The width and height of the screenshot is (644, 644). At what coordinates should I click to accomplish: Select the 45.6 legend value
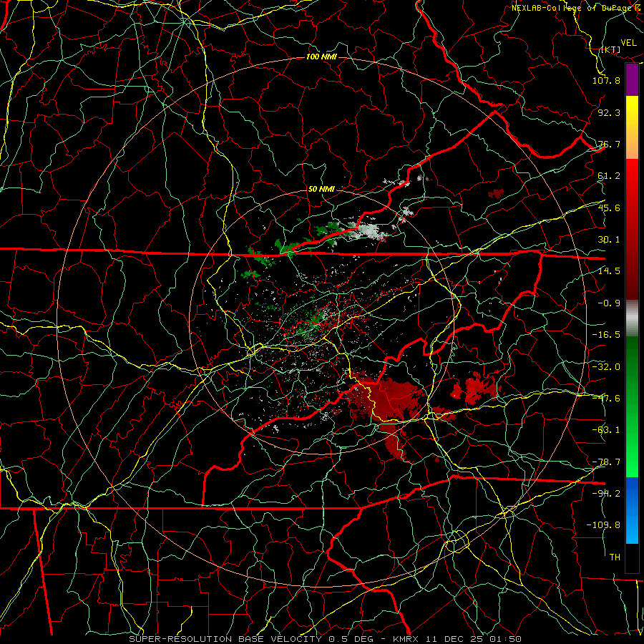pyautogui.click(x=609, y=208)
